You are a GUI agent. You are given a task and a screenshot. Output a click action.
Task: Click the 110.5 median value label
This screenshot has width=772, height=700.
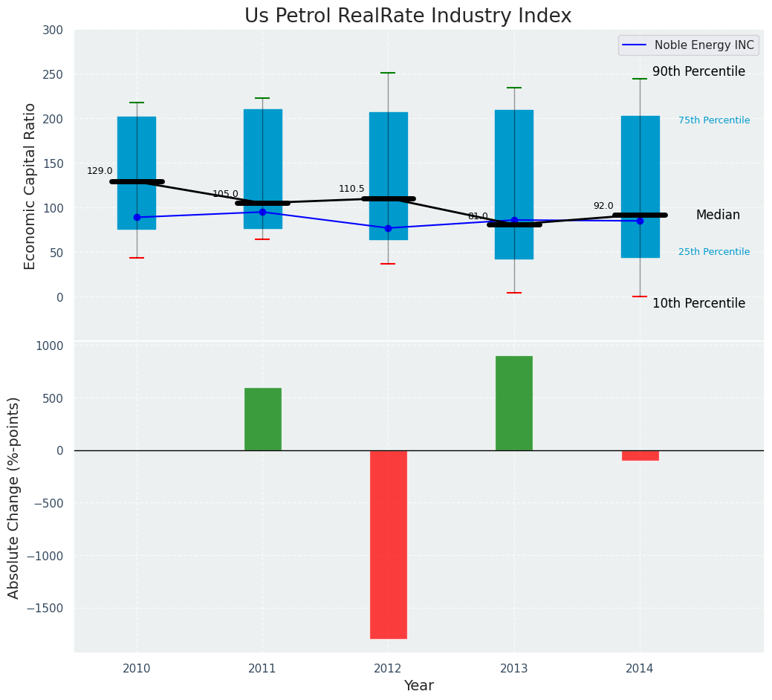click(351, 189)
